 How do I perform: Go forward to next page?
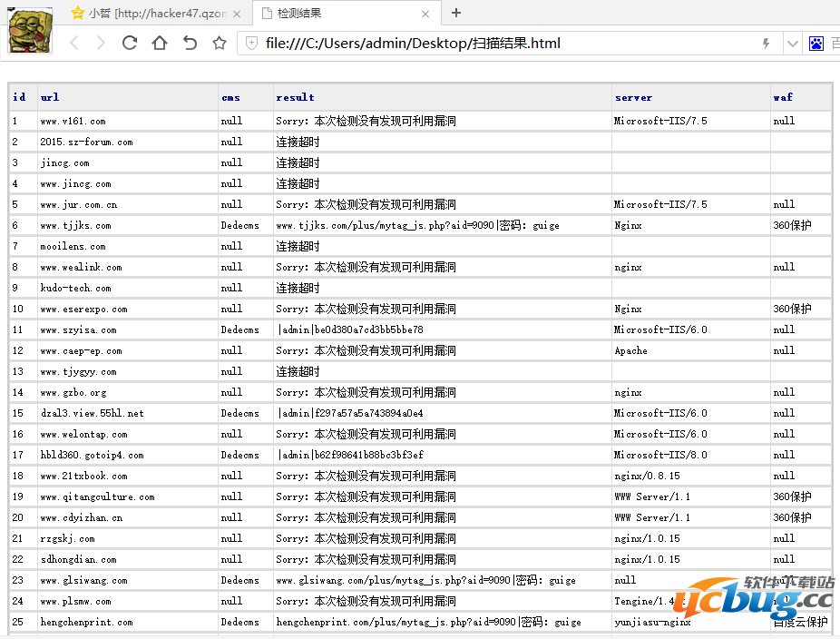tap(100, 43)
